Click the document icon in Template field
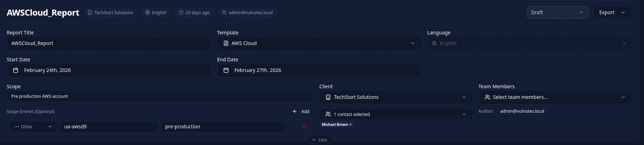The height and width of the screenshot is (145, 644). 226,43
